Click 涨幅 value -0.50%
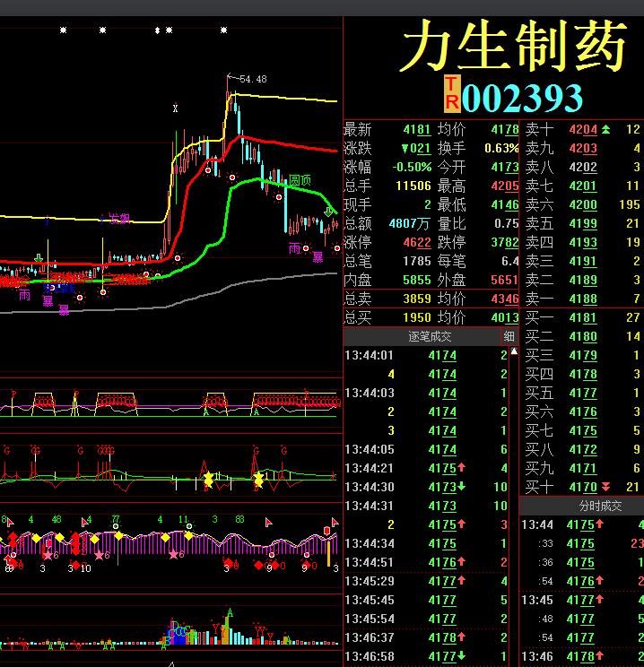The width and height of the screenshot is (644, 667). [412, 167]
